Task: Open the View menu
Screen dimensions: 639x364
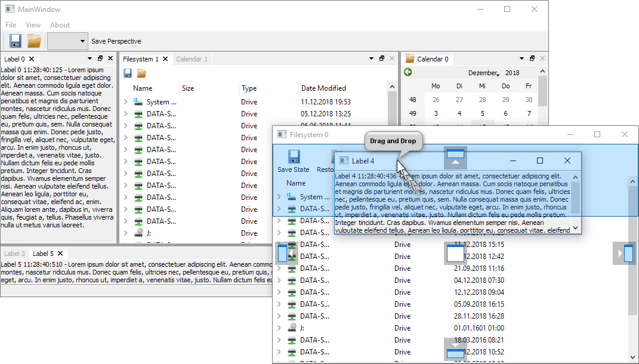Action: click(x=33, y=25)
